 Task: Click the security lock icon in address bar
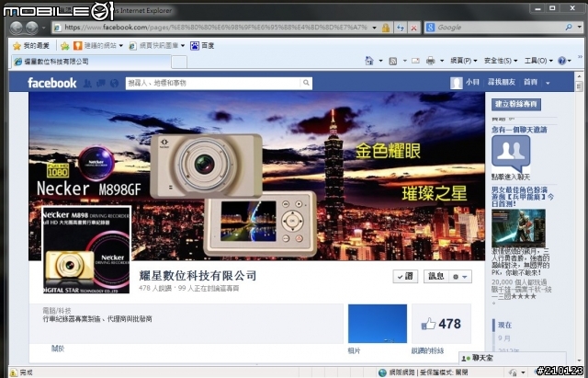[386, 28]
